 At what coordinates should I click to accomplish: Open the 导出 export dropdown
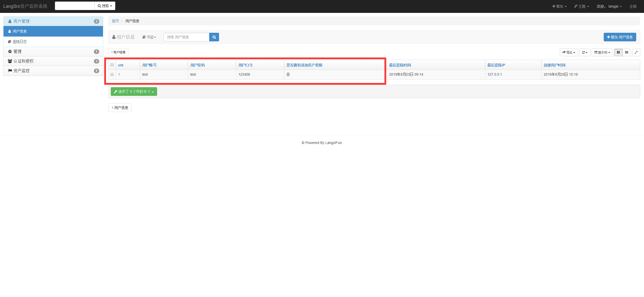point(568,52)
